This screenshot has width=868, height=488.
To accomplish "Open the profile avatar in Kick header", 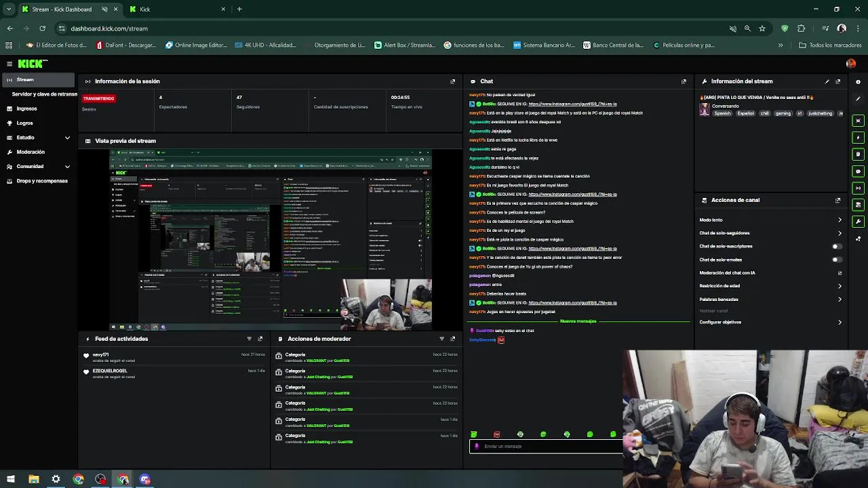I will click(850, 64).
